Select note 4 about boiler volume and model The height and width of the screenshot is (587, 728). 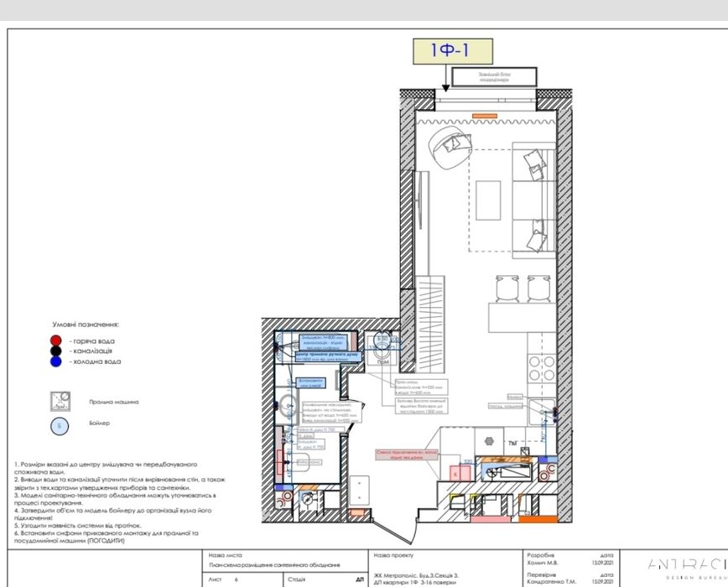coord(113,514)
